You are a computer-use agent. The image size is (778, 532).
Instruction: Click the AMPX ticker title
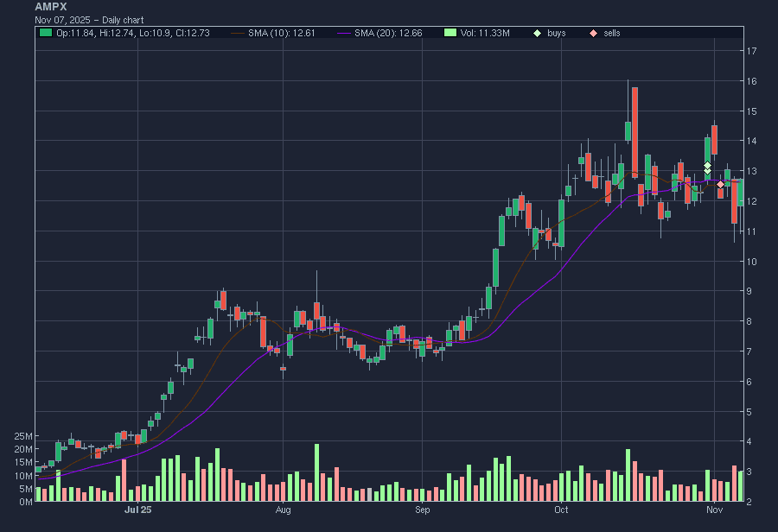click(x=51, y=7)
